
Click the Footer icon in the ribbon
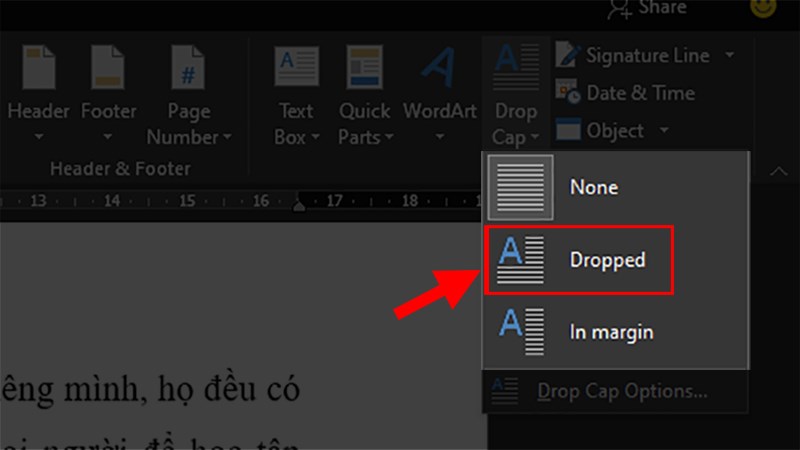108,68
